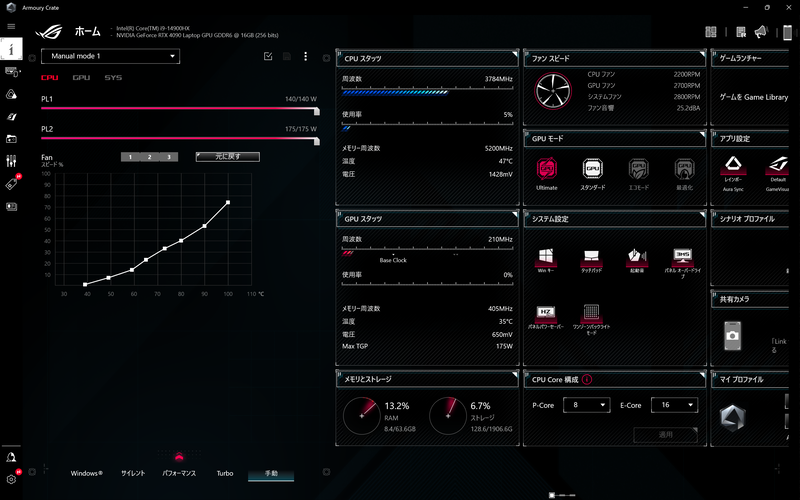Click the 元に戻す reset button
Viewport: 800px width, 500px height.
[x=228, y=157]
